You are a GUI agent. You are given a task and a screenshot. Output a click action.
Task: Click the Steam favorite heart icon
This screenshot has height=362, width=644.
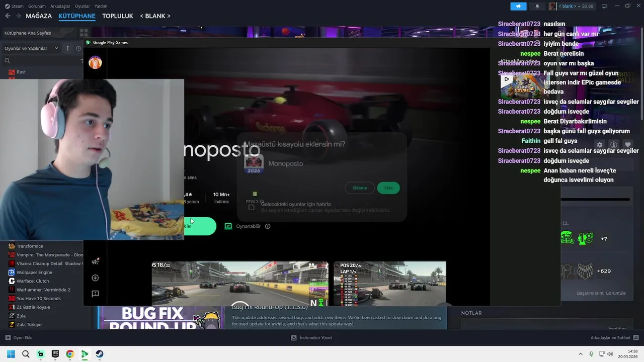coord(628,145)
